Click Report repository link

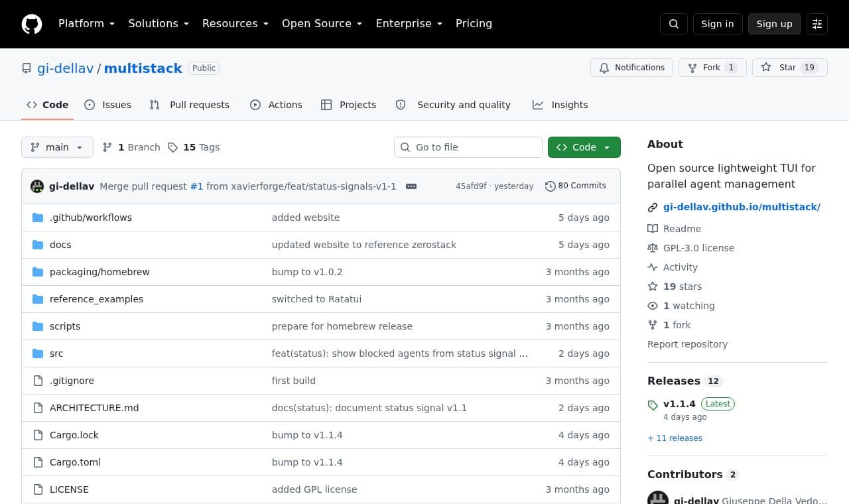tap(687, 344)
